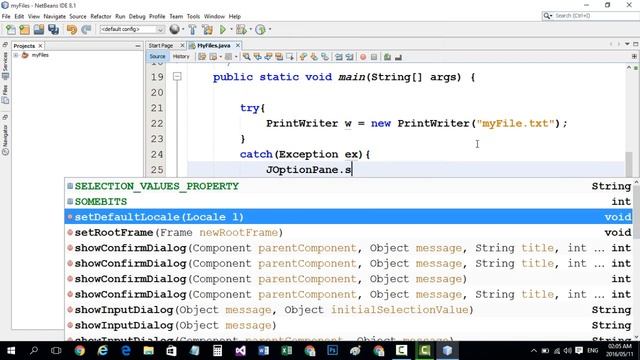
Task: Toggle Rectangular Selection editor icon
Action: [x=290, y=57]
